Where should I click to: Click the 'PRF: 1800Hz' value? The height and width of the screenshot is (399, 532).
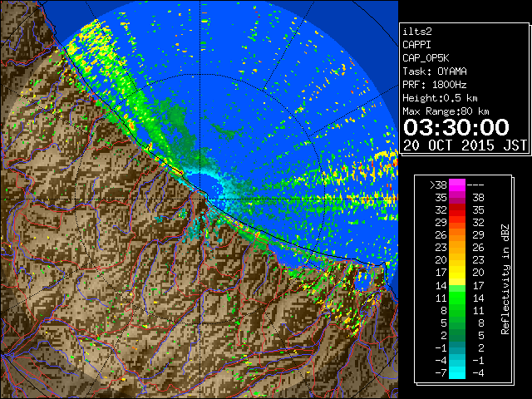point(434,85)
